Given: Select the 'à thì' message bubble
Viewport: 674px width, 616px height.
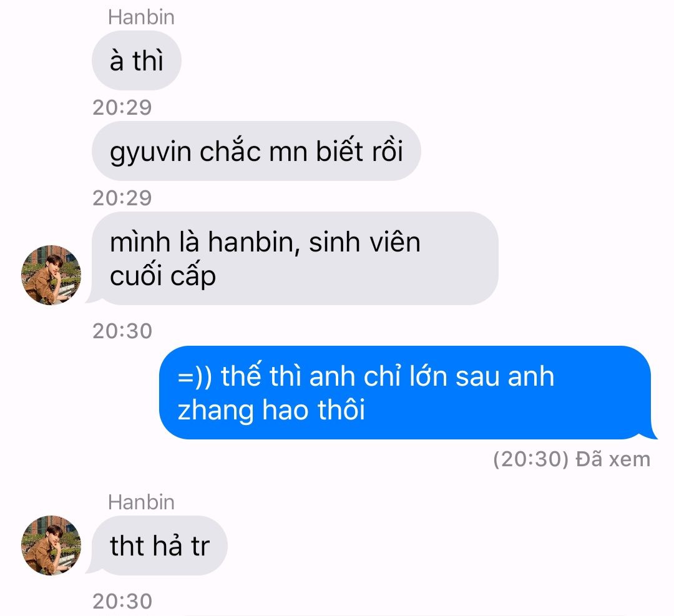Looking at the screenshot, I should (x=136, y=60).
